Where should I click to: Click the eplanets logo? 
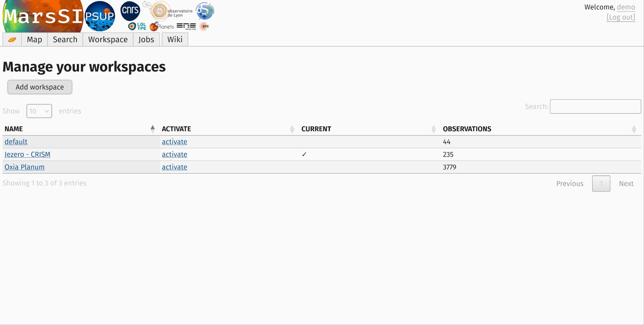click(x=162, y=26)
